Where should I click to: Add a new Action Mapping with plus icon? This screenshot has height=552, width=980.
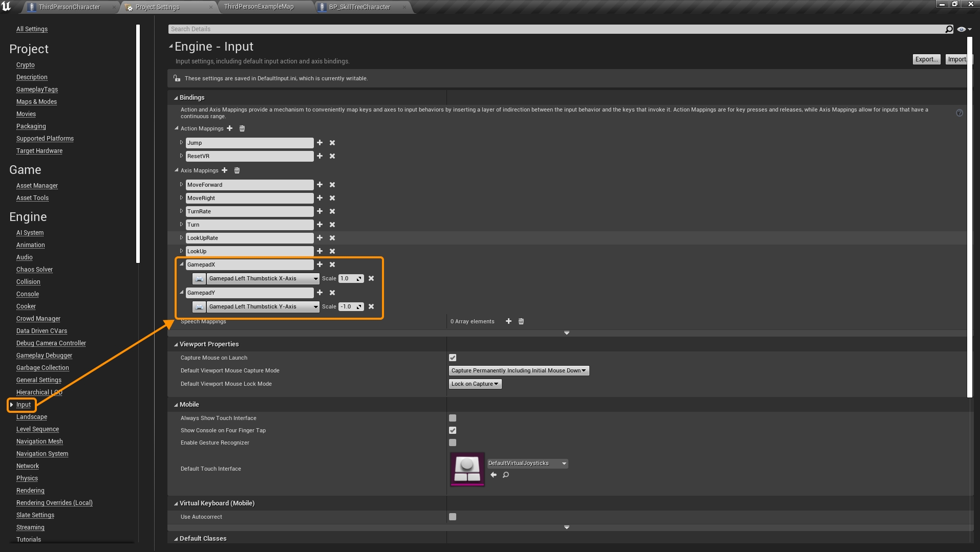230,128
